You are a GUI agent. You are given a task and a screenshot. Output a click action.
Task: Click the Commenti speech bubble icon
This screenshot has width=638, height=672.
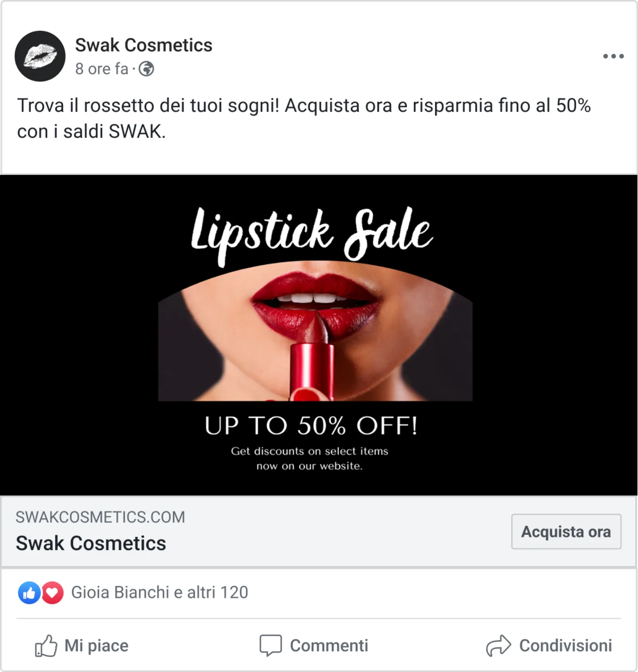click(270, 645)
